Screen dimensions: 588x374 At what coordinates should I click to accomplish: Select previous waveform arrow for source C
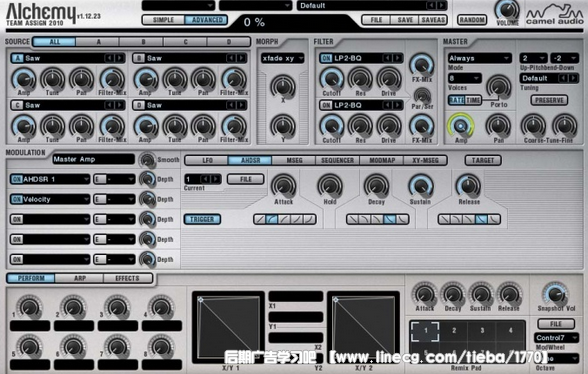coord(109,105)
